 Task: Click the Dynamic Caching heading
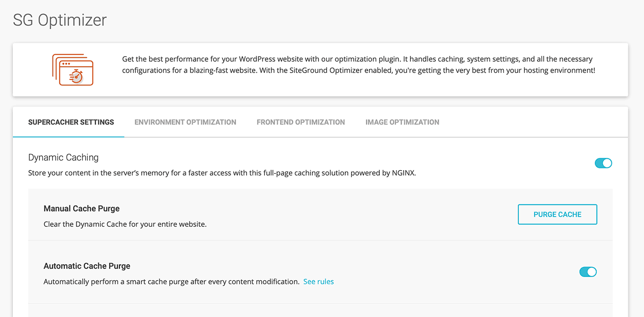63,157
